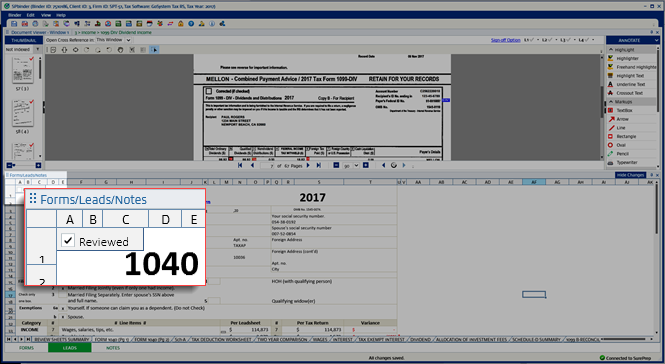
Task: Select the hand pan tool in viewer toolbar
Action: (120, 50)
